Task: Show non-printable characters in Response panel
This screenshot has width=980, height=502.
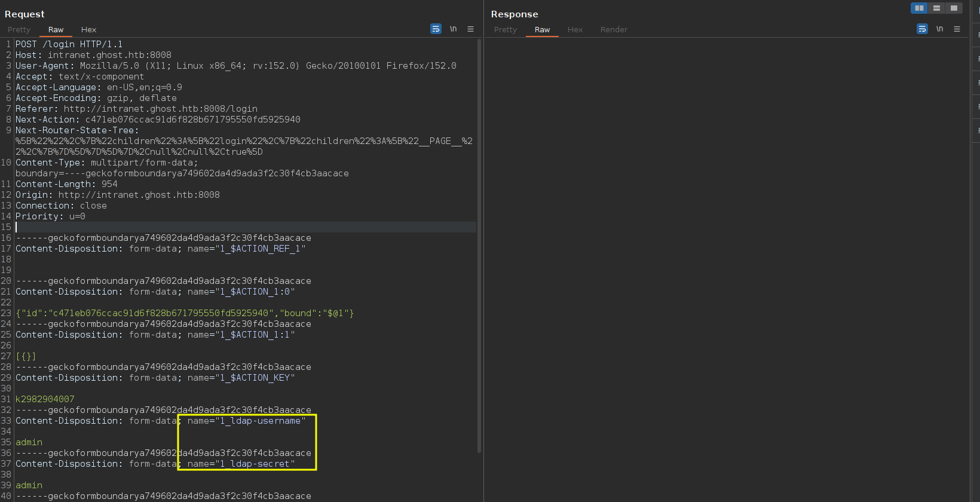Action: (940, 29)
